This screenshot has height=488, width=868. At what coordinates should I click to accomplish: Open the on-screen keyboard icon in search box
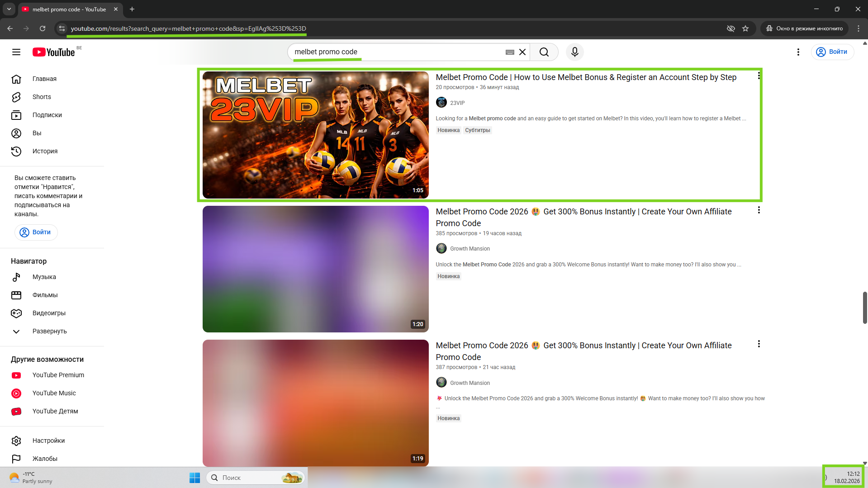tap(510, 52)
